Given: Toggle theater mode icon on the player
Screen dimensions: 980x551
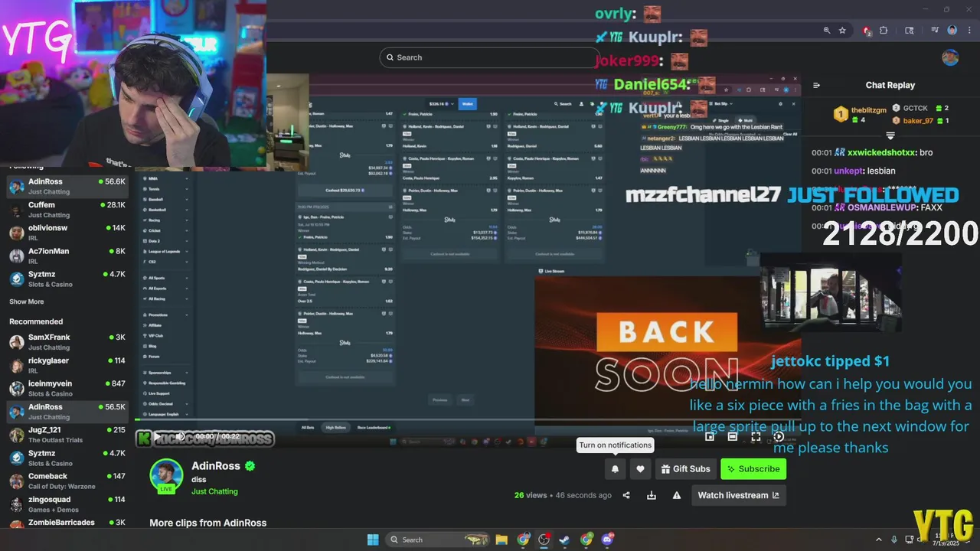Looking at the screenshot, I should coord(733,436).
